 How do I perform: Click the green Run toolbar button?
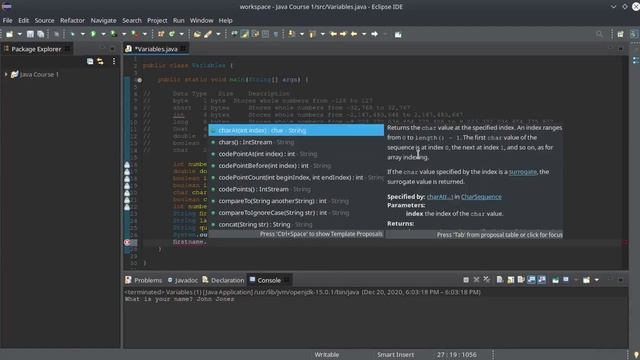[x=93, y=34]
